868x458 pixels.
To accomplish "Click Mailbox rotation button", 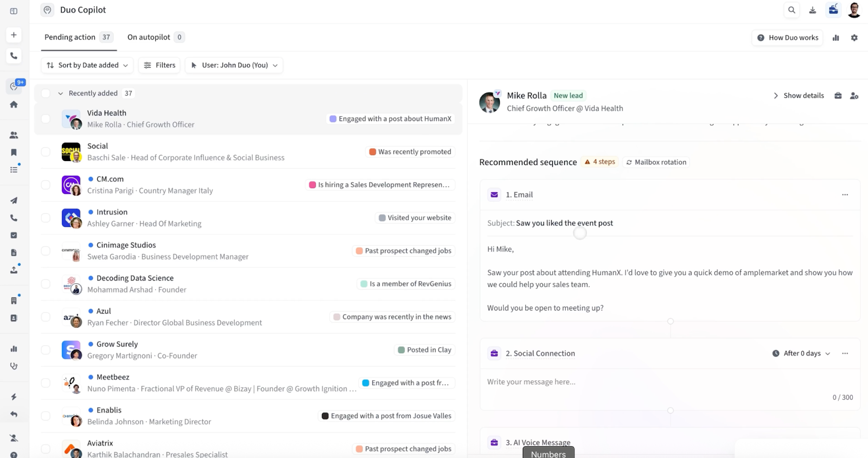I will pyautogui.click(x=656, y=162).
